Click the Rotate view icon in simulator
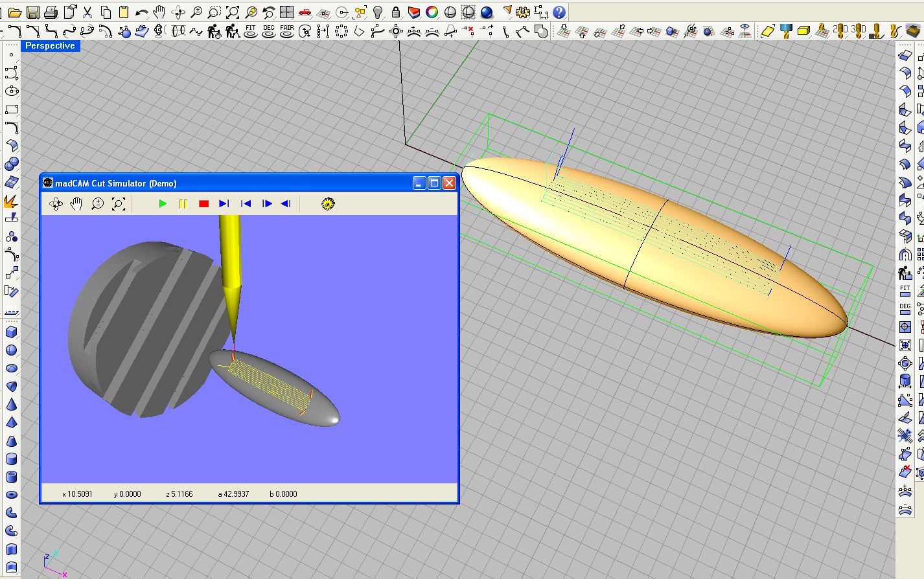 (56, 204)
